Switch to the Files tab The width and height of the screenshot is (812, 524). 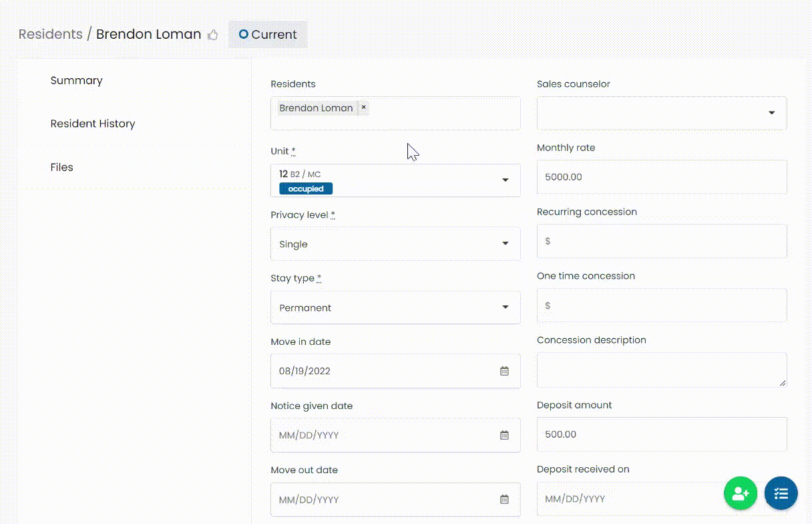click(x=61, y=167)
